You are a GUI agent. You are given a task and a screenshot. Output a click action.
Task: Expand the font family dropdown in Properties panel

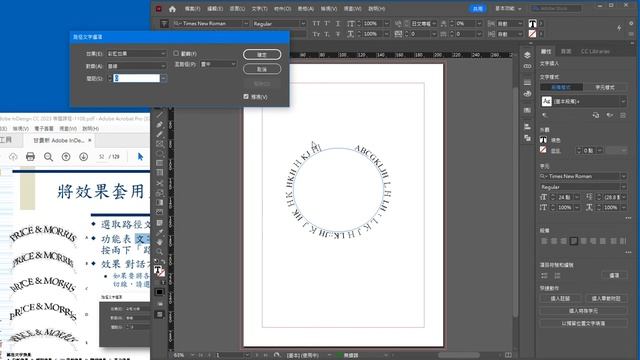point(624,176)
